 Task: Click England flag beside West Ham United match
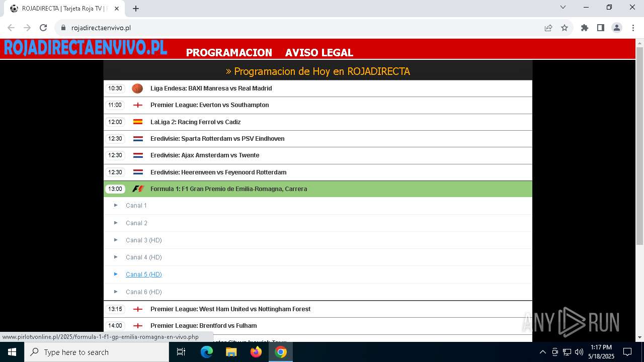(x=138, y=309)
